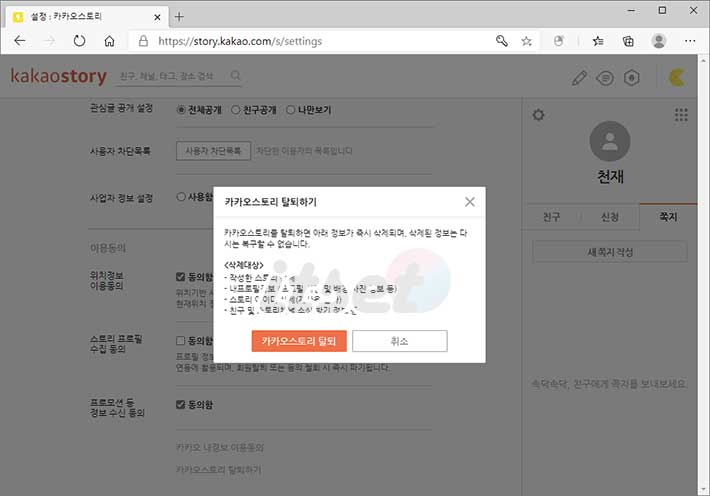Viewport: 710px width, 496px height.
Task: Click the 이용동의 section heading
Action: click(108, 248)
